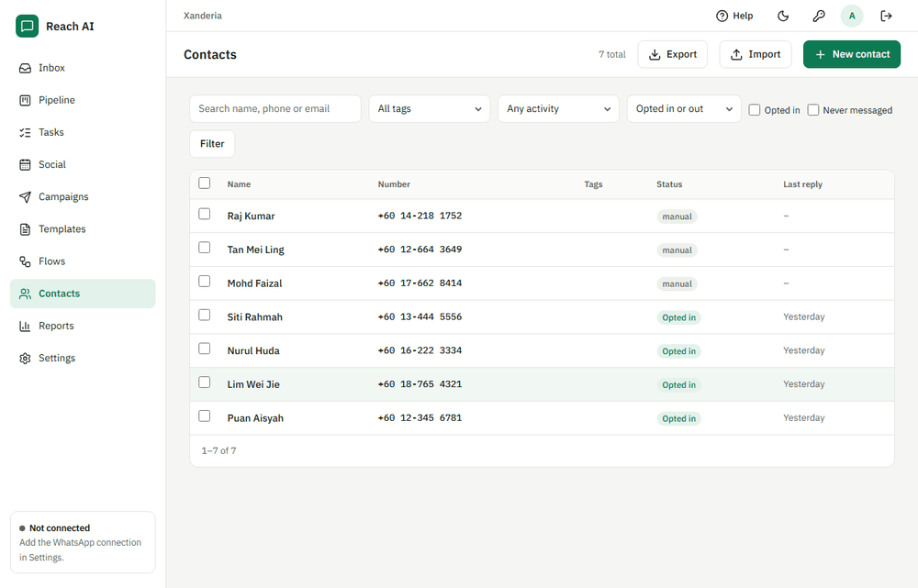This screenshot has height=588, width=918.
Task: Open API keys via the key icon
Action: tap(819, 16)
